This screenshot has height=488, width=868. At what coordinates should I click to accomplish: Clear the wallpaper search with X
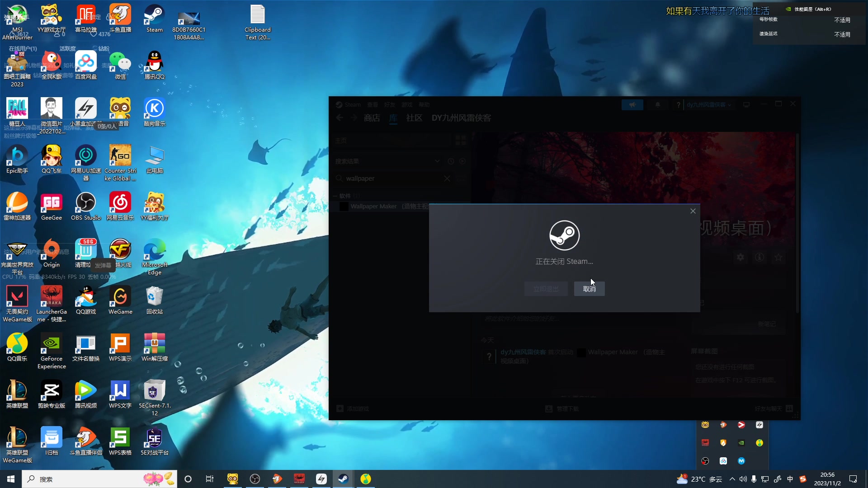click(x=447, y=178)
